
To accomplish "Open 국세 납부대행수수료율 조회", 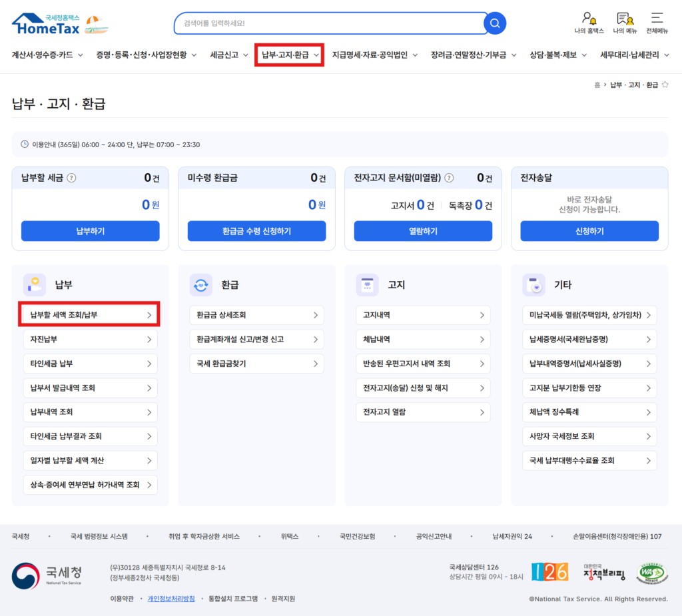I will point(589,461).
